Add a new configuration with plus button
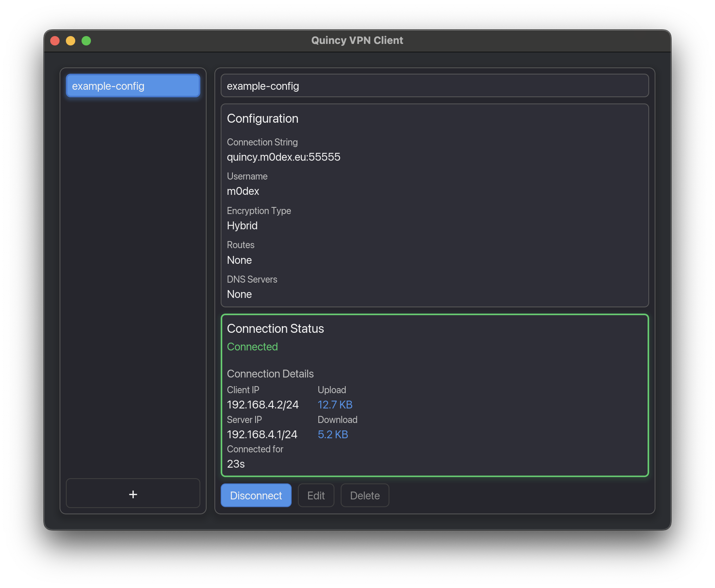The image size is (715, 588). (x=133, y=494)
